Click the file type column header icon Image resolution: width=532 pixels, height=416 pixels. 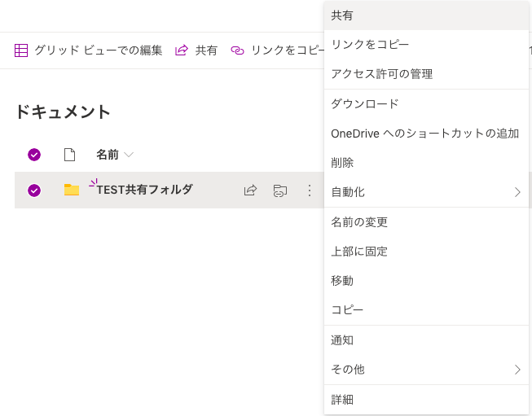point(70,155)
